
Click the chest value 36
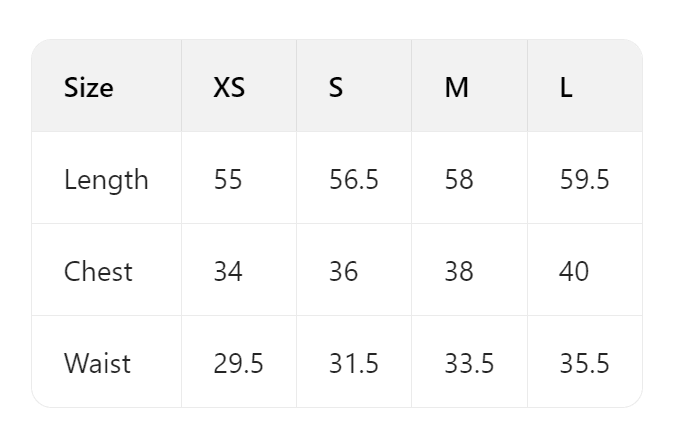[343, 271]
